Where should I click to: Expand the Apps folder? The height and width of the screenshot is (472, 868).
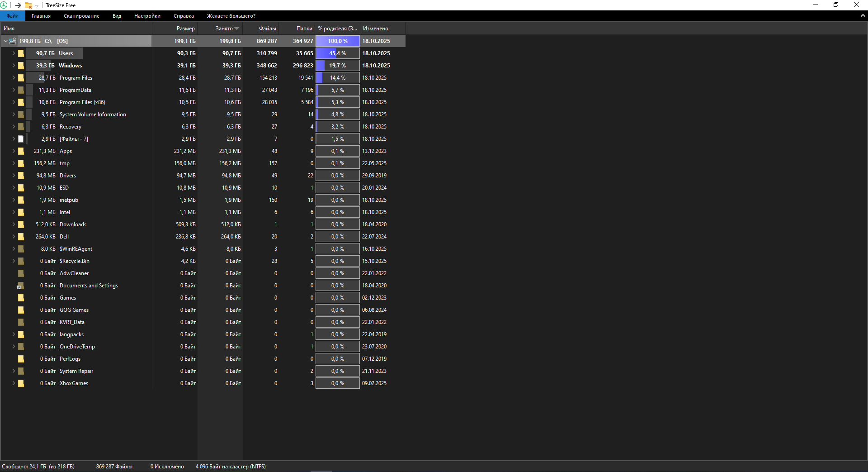point(14,151)
